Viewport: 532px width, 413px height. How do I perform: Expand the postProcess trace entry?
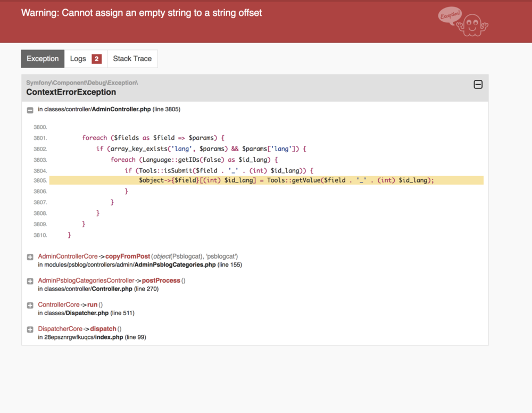30,281
